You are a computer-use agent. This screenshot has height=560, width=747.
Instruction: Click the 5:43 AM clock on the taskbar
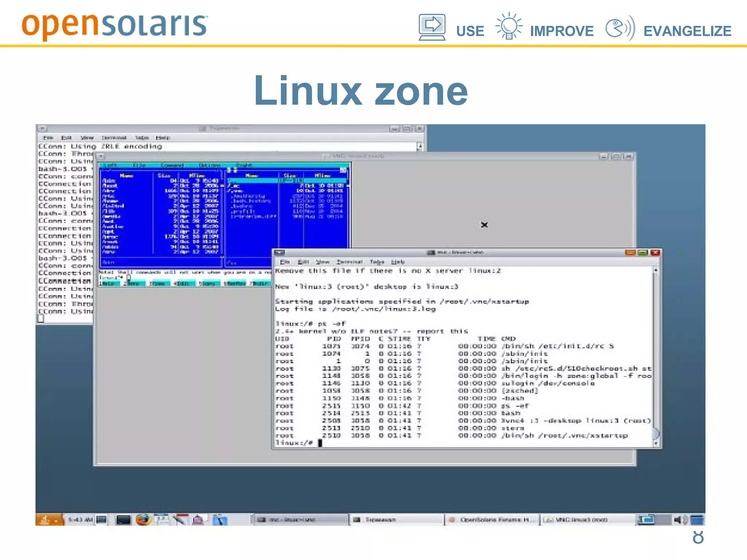[81, 520]
